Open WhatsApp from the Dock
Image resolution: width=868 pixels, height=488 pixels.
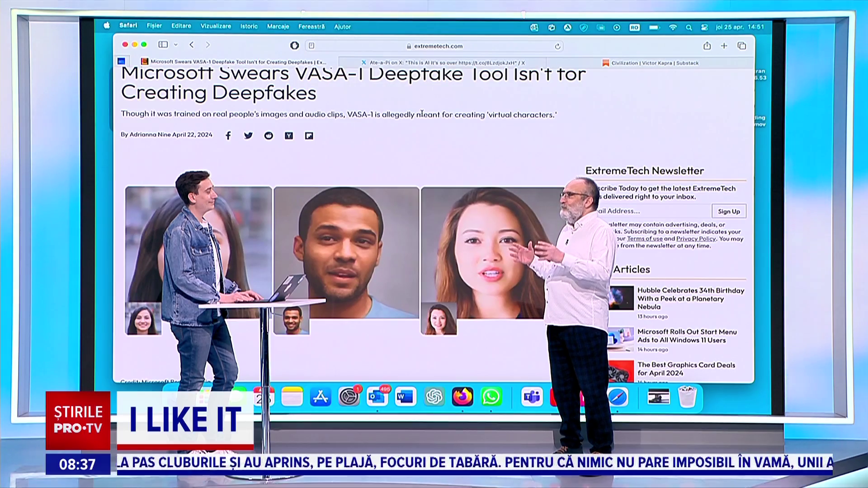pos(491,397)
